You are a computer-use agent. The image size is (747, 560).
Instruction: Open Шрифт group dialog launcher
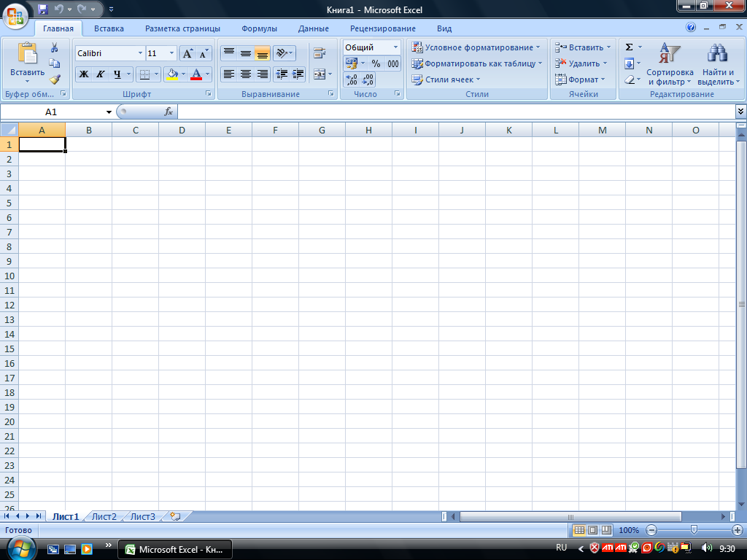pyautogui.click(x=208, y=94)
